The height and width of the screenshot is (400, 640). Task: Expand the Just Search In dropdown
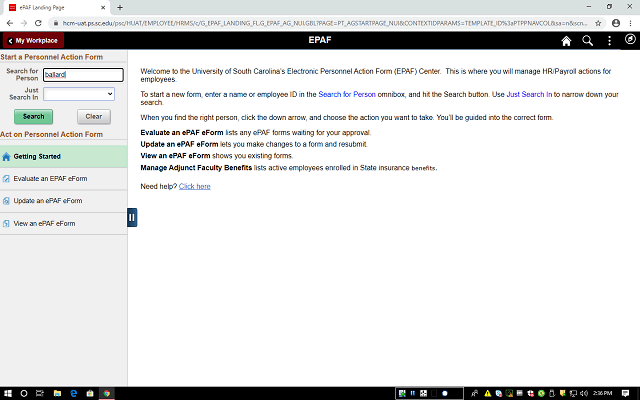tap(79, 94)
